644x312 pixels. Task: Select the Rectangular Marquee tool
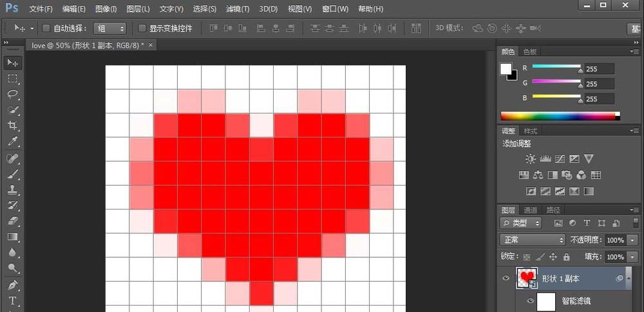(12, 79)
